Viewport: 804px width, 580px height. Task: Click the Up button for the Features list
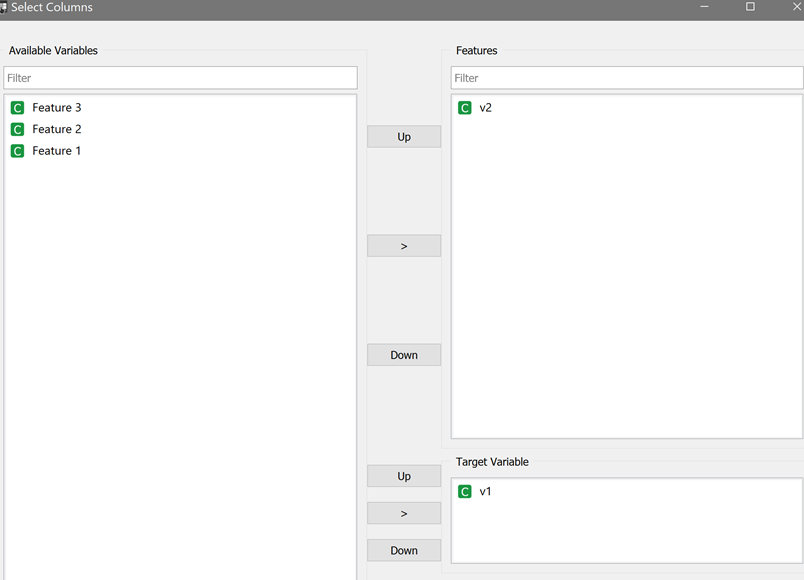point(403,136)
